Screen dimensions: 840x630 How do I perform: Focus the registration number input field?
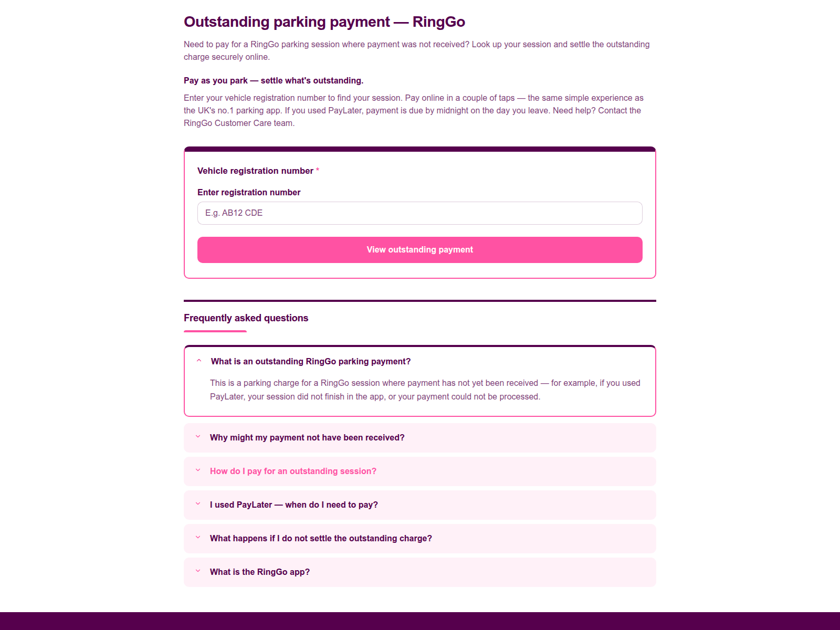[420, 213]
